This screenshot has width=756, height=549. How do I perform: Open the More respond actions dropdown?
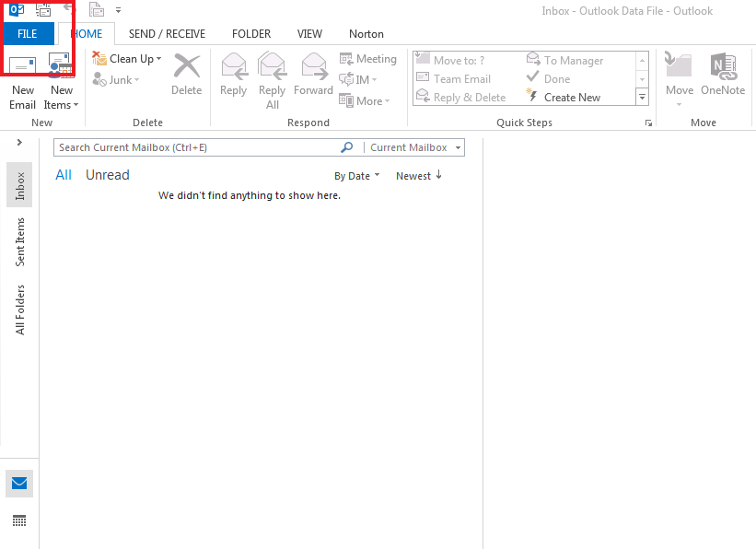pos(365,100)
